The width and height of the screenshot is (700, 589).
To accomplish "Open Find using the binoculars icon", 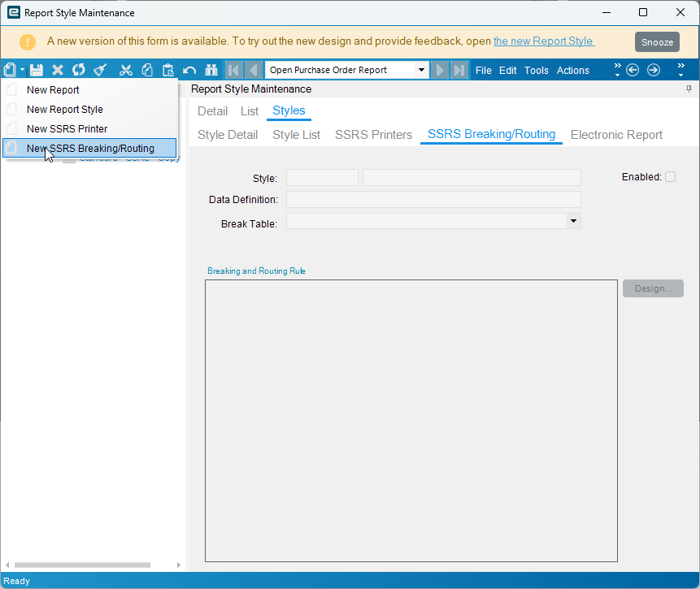I will tap(211, 70).
